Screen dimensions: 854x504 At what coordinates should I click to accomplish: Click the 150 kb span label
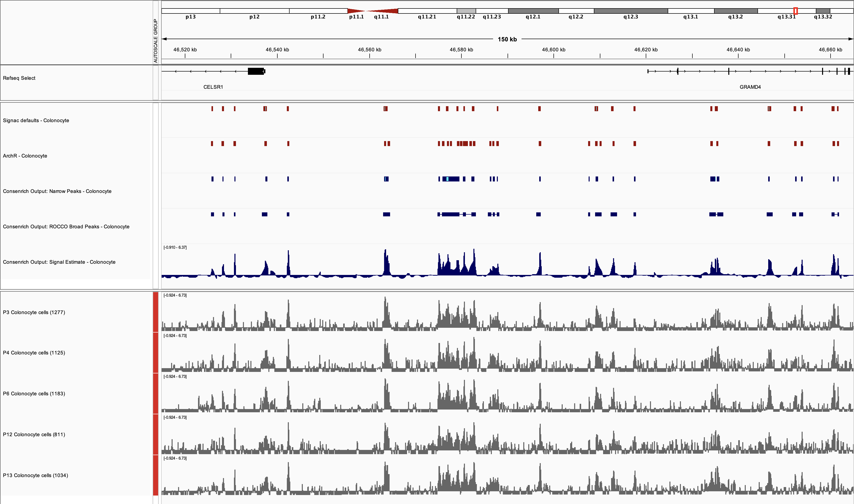507,39
